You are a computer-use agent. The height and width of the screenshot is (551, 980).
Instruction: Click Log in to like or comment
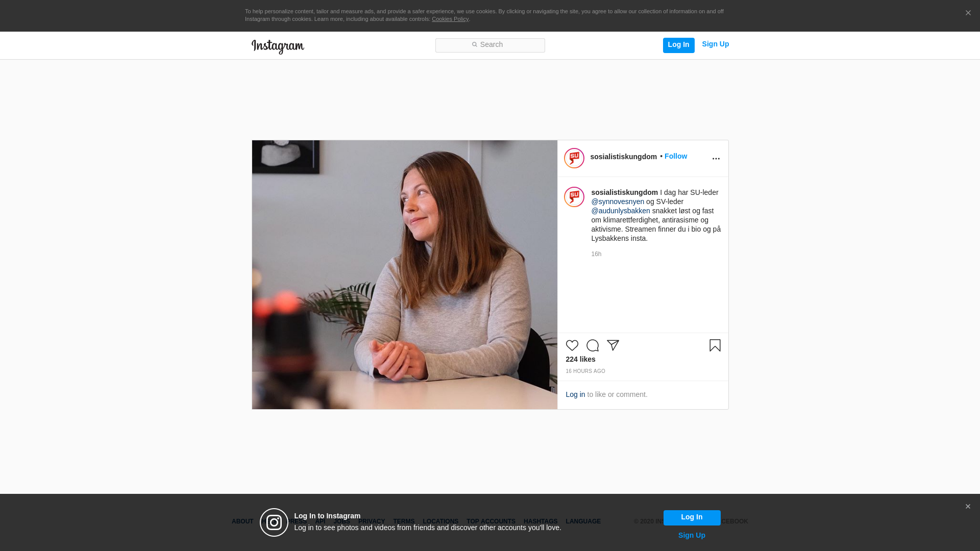coord(575,394)
